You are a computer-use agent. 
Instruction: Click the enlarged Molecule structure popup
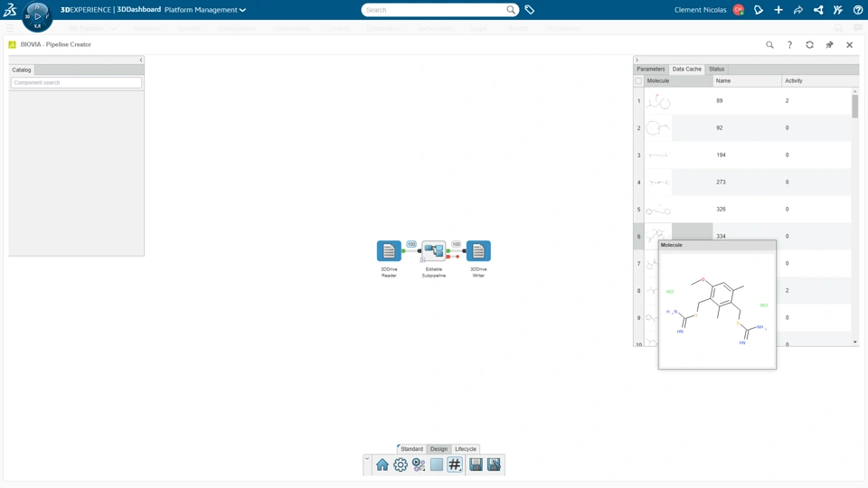[x=717, y=310]
